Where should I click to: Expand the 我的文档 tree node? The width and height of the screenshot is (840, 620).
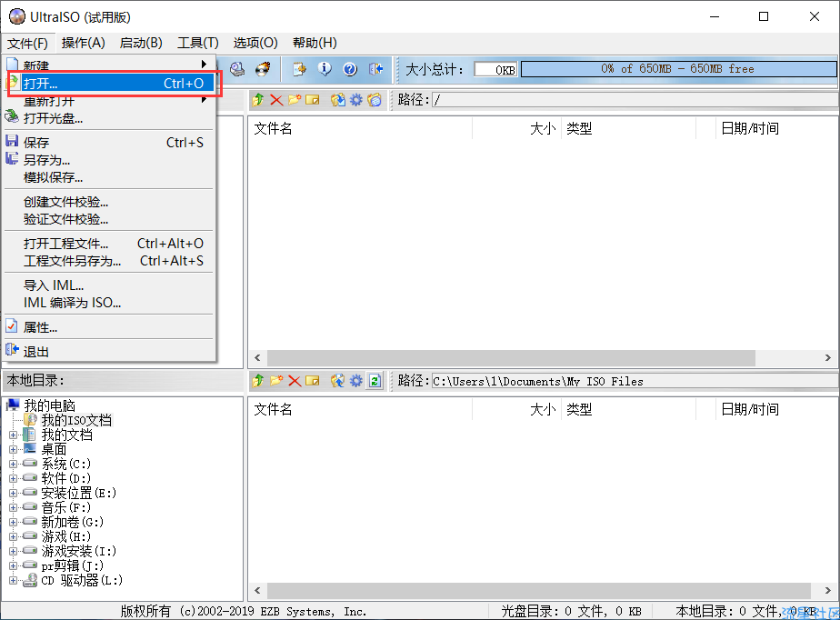click(14, 435)
